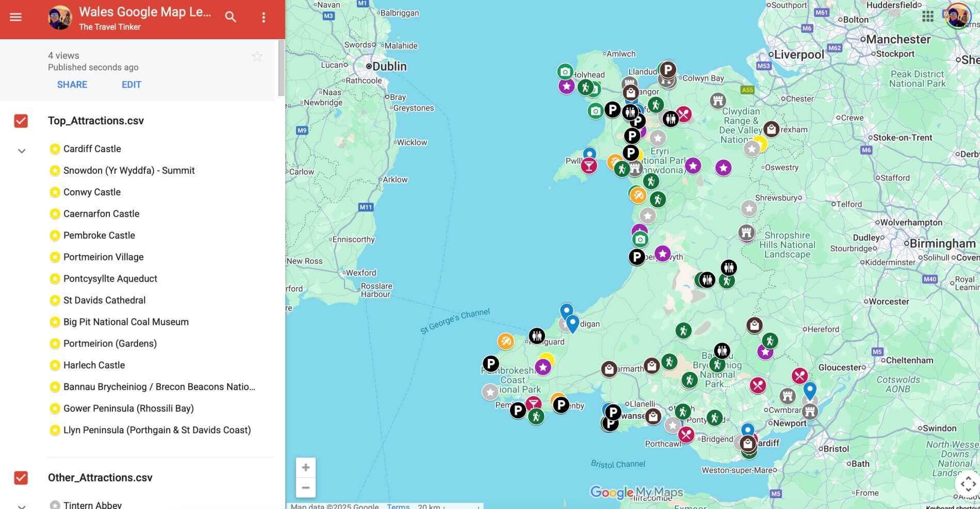Image resolution: width=980 pixels, height=509 pixels.
Task: Open the Google apps grid
Action: (x=928, y=17)
